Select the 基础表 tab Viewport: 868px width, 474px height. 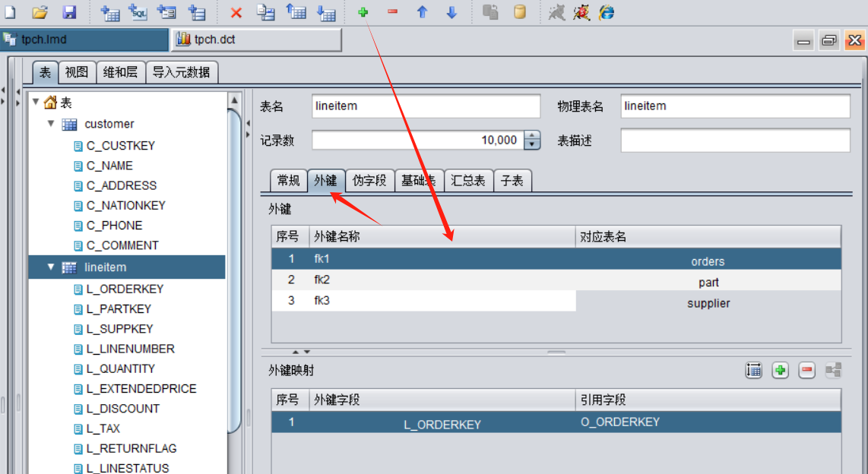coord(419,181)
